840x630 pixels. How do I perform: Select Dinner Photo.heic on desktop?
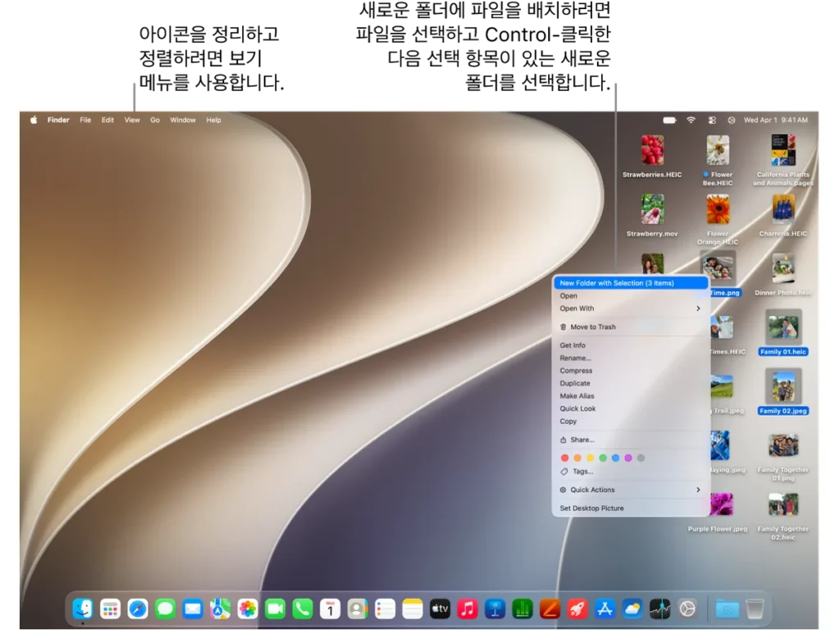(783, 274)
